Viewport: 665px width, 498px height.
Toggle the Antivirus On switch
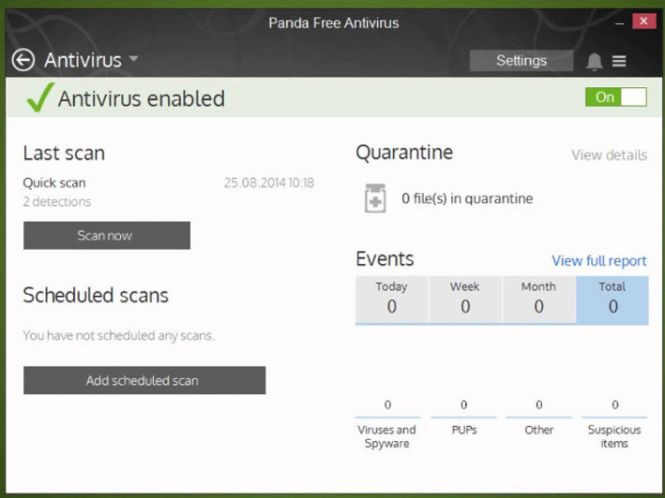616,97
